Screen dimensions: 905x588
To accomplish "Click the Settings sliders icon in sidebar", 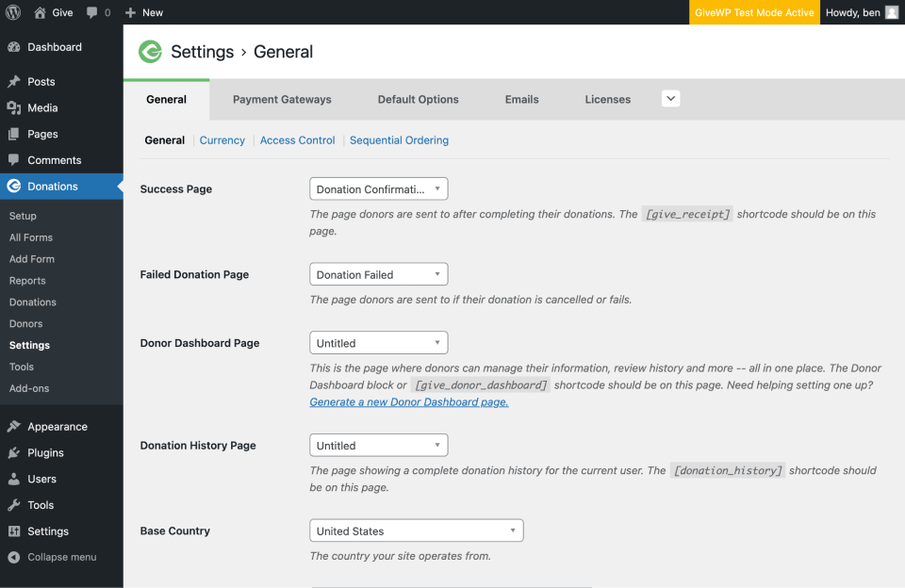I will [x=14, y=531].
